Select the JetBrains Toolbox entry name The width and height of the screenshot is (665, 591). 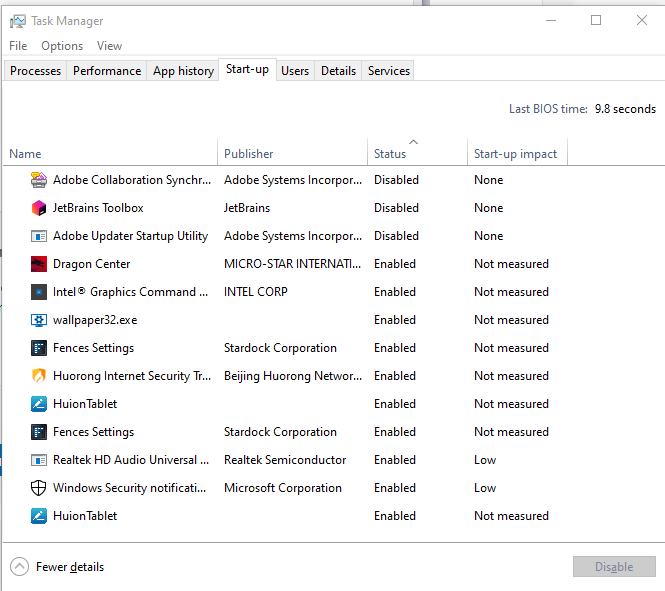point(98,208)
